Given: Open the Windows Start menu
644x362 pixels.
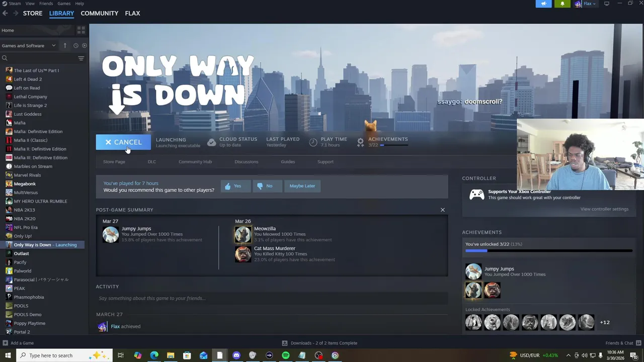Looking at the screenshot, I should coord(8,355).
